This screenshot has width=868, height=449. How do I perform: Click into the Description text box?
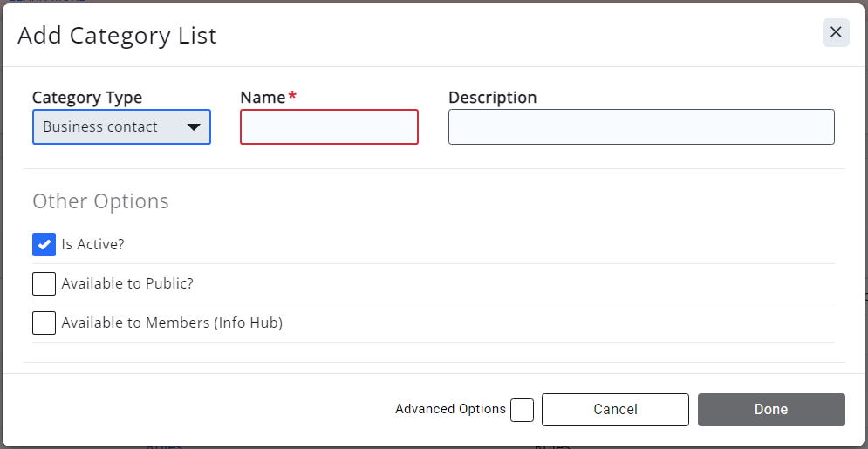pyautogui.click(x=641, y=127)
